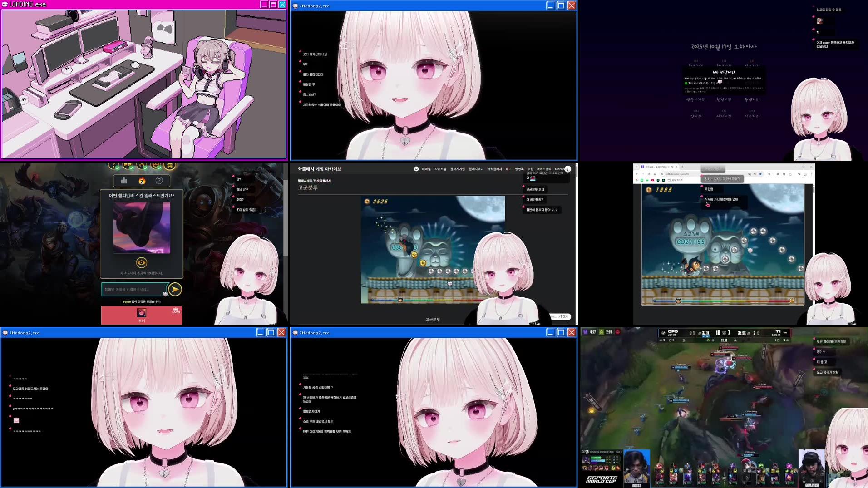Screen dimensions: 868x488
Task: Refresh the 고군분투 page in Chrome
Action: (x=649, y=174)
